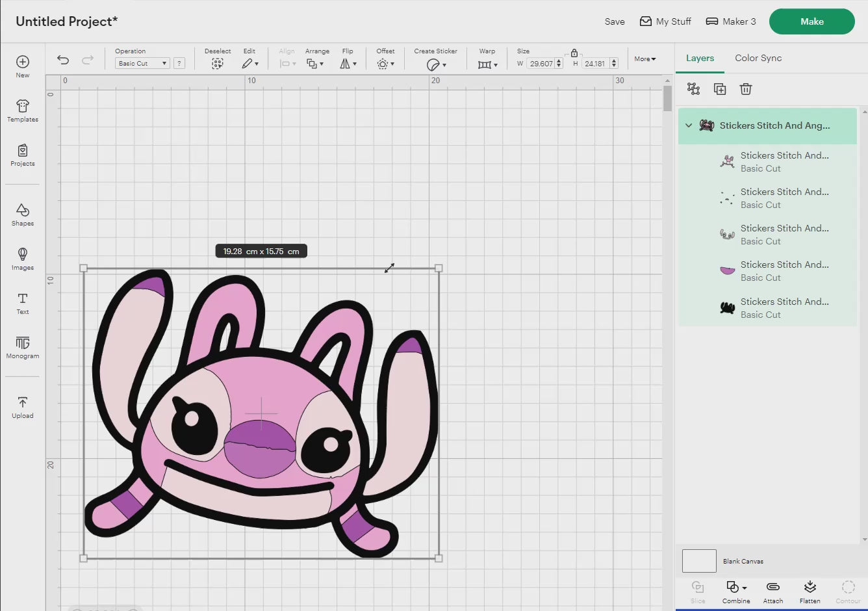The height and width of the screenshot is (611, 868).
Task: Click the Attach tool
Action: click(x=773, y=591)
